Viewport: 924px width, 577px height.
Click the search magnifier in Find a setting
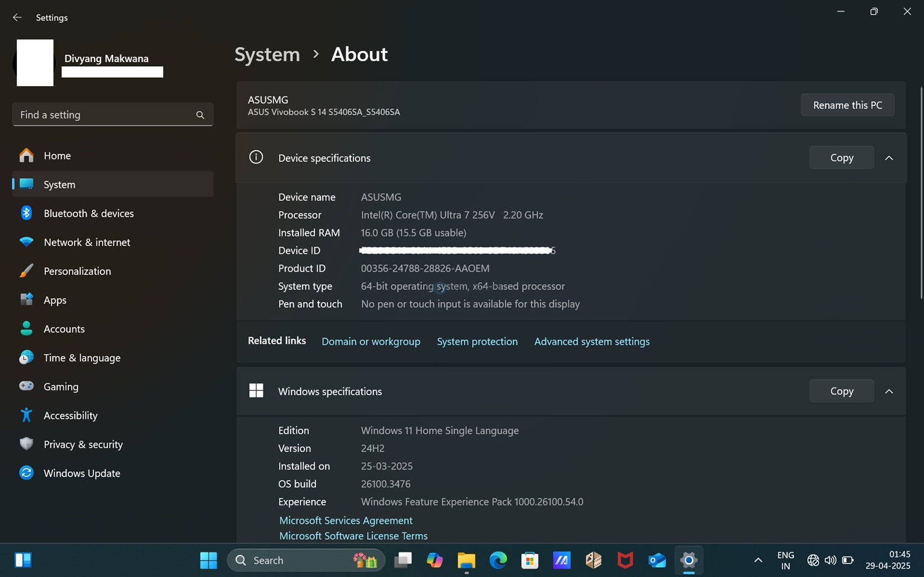(200, 115)
